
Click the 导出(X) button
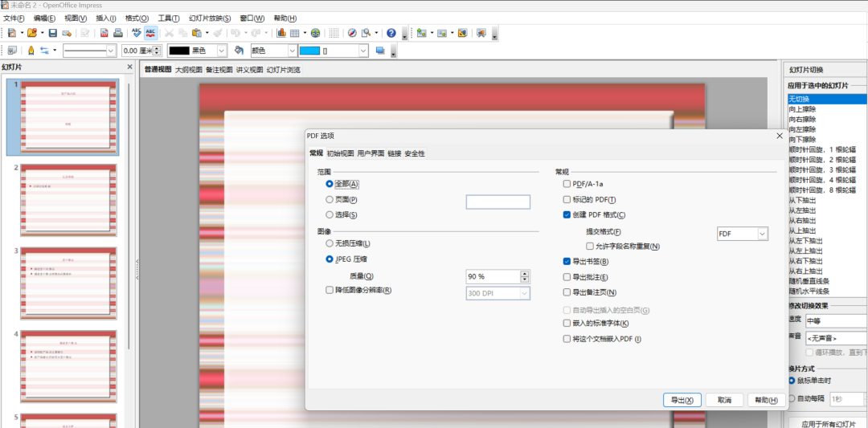pyautogui.click(x=682, y=400)
